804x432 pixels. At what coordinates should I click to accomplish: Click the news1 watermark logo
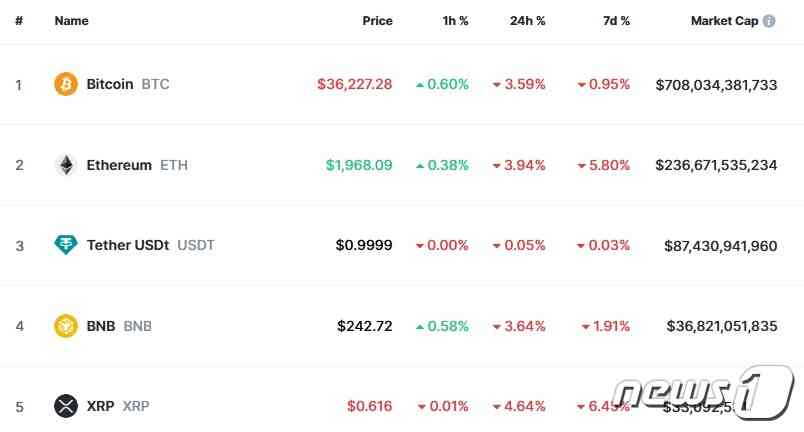(703, 392)
